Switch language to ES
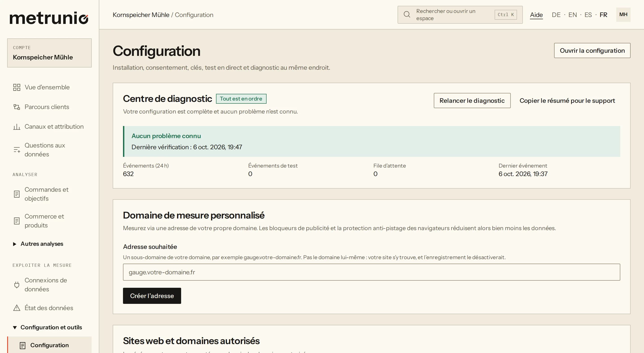 point(588,15)
